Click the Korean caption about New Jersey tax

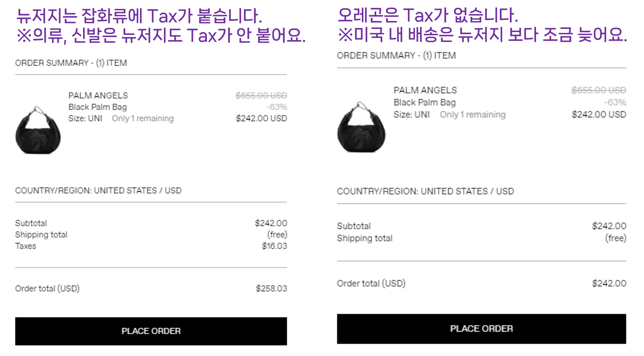click(139, 16)
